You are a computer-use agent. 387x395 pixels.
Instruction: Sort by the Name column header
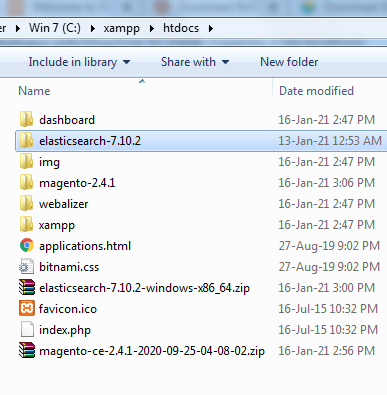point(34,91)
